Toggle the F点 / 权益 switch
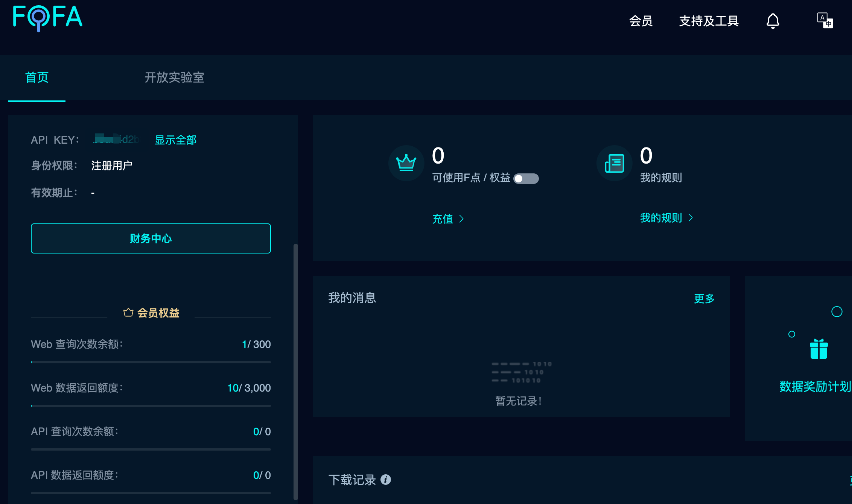 coord(526,178)
